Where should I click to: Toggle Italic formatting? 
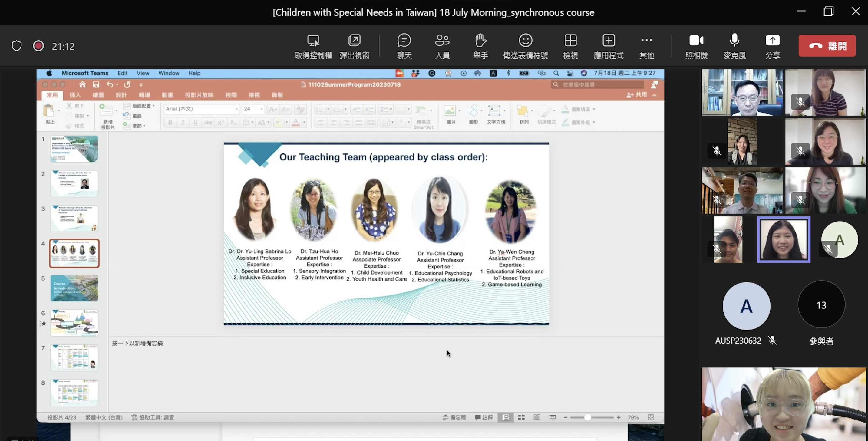click(183, 122)
